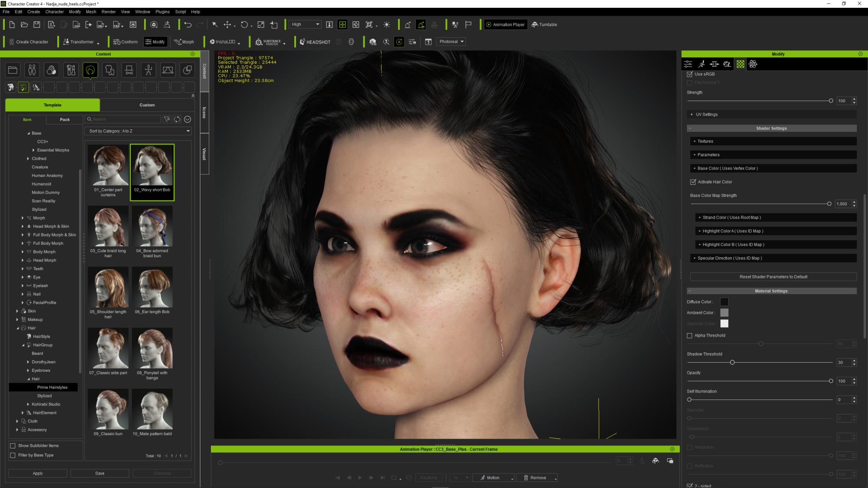
Task: Click the Create Character button
Action: [29, 42]
